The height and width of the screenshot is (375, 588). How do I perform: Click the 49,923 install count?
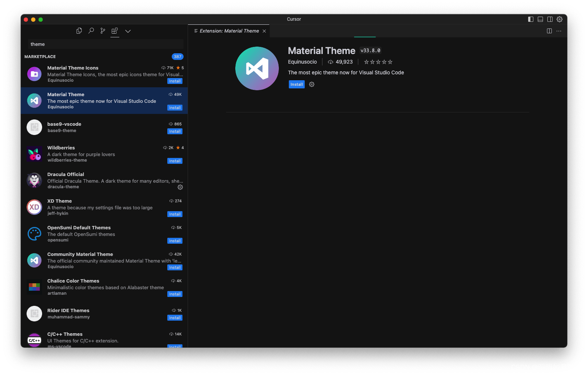pyautogui.click(x=340, y=62)
